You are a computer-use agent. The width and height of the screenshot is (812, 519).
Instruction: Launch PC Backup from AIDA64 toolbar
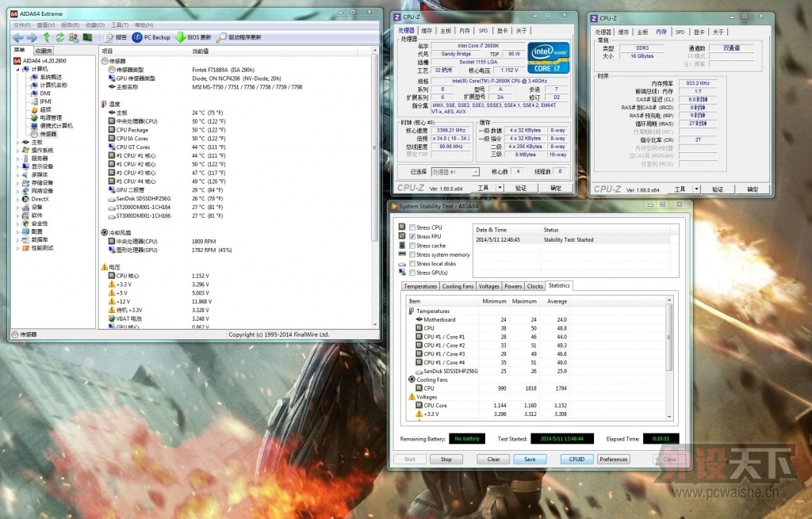pos(151,37)
